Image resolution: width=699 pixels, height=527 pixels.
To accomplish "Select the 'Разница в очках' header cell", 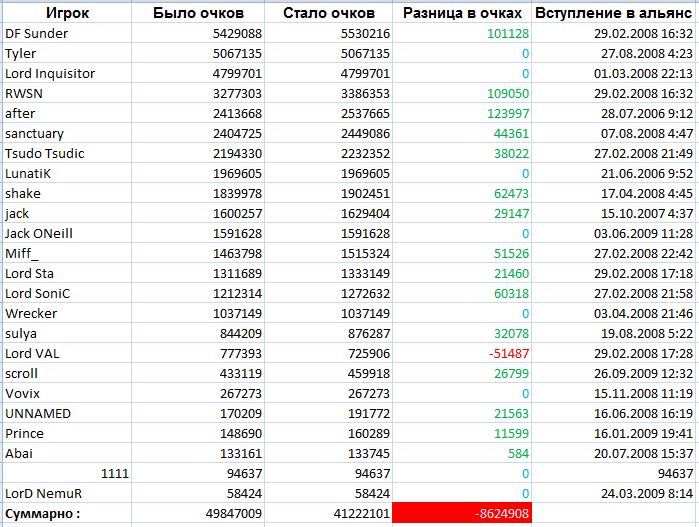I will pos(462,13).
